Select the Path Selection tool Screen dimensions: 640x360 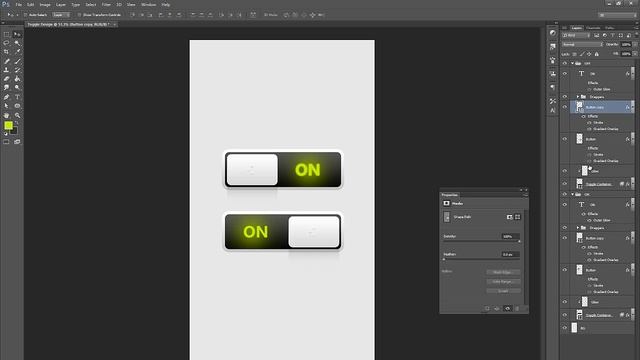(x=7, y=106)
